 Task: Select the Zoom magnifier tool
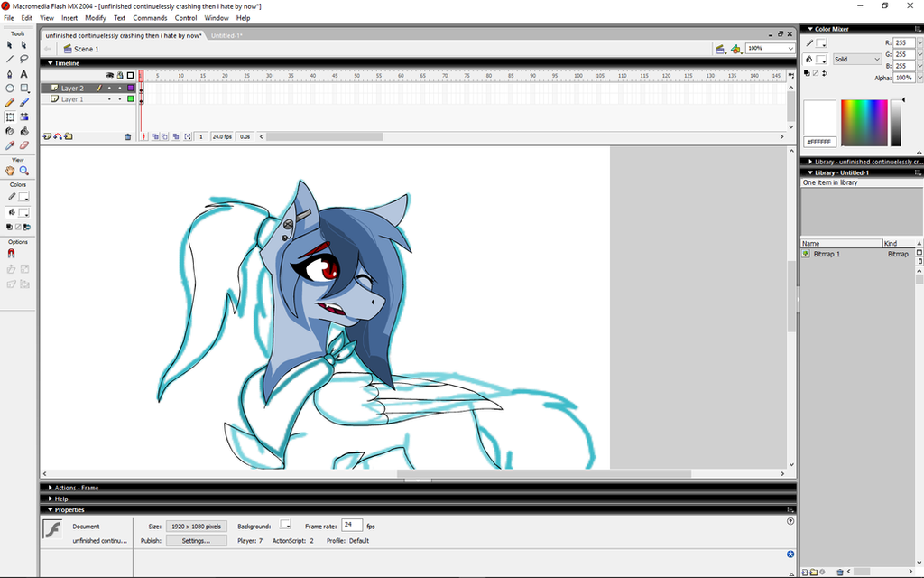pos(23,171)
